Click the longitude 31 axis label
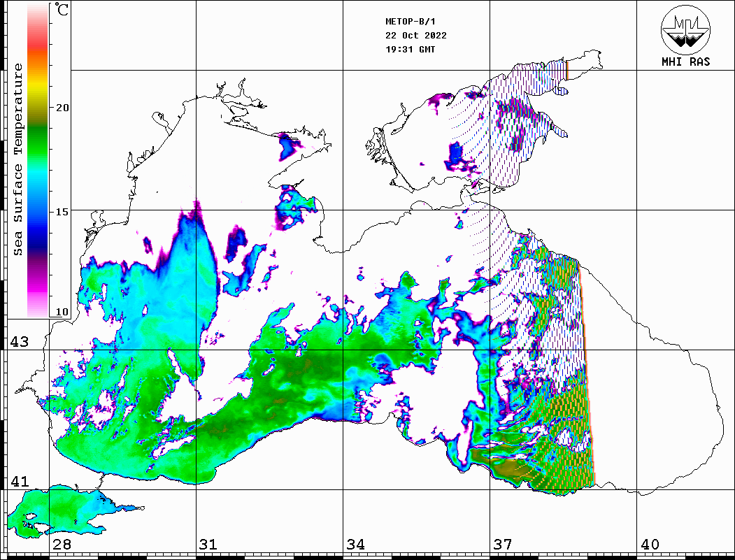Screen dimensions: 735x560 (x=208, y=545)
